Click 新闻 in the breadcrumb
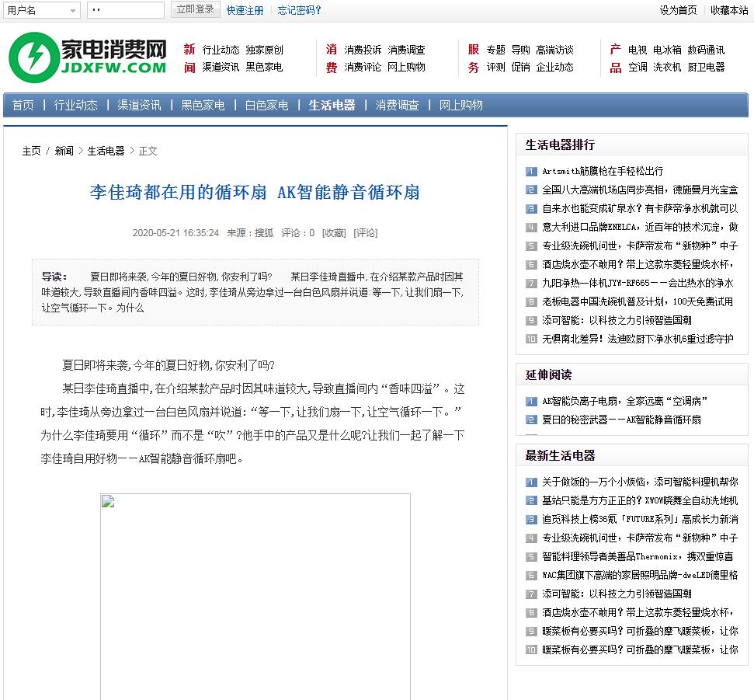The width and height of the screenshot is (754, 700). [x=64, y=151]
